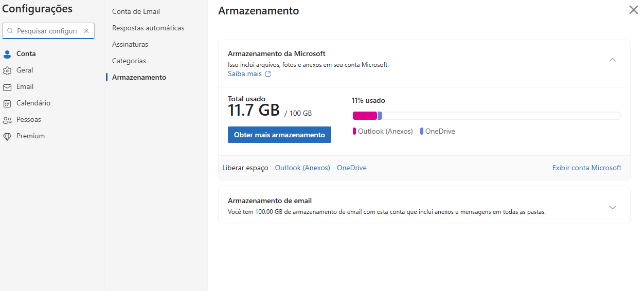Click OneDrive link under Liberar espaço

click(x=351, y=168)
